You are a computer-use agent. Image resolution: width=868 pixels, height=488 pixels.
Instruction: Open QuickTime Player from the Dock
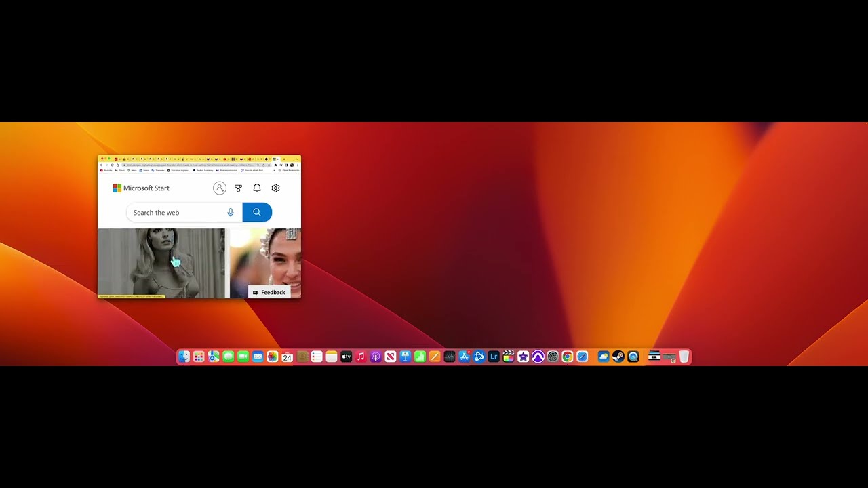[633, 357]
